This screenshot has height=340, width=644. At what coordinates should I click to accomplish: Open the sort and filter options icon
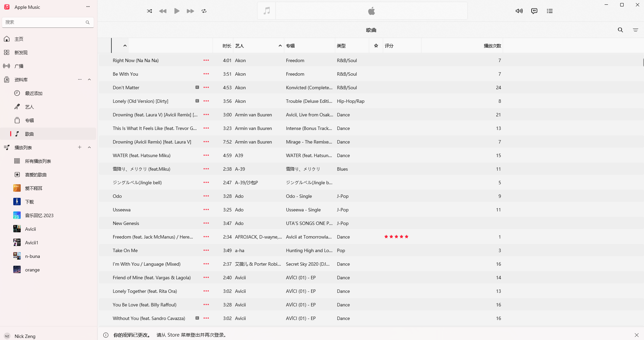tap(636, 30)
